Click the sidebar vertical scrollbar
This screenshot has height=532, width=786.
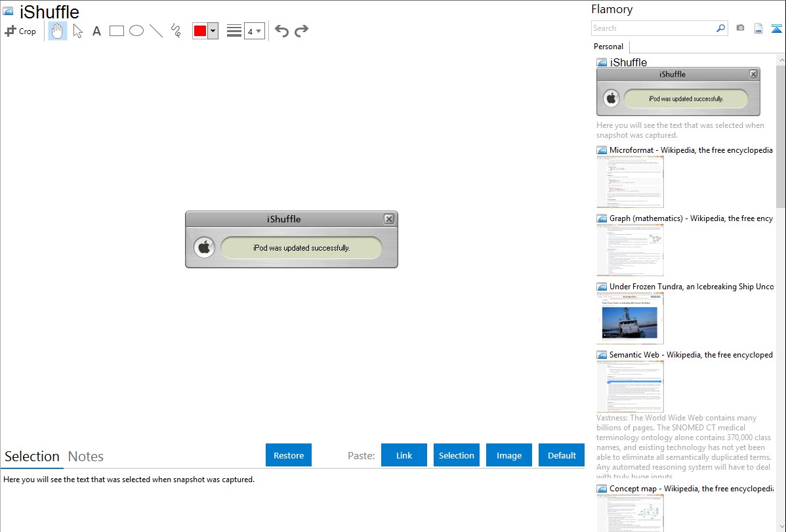pyautogui.click(x=781, y=135)
